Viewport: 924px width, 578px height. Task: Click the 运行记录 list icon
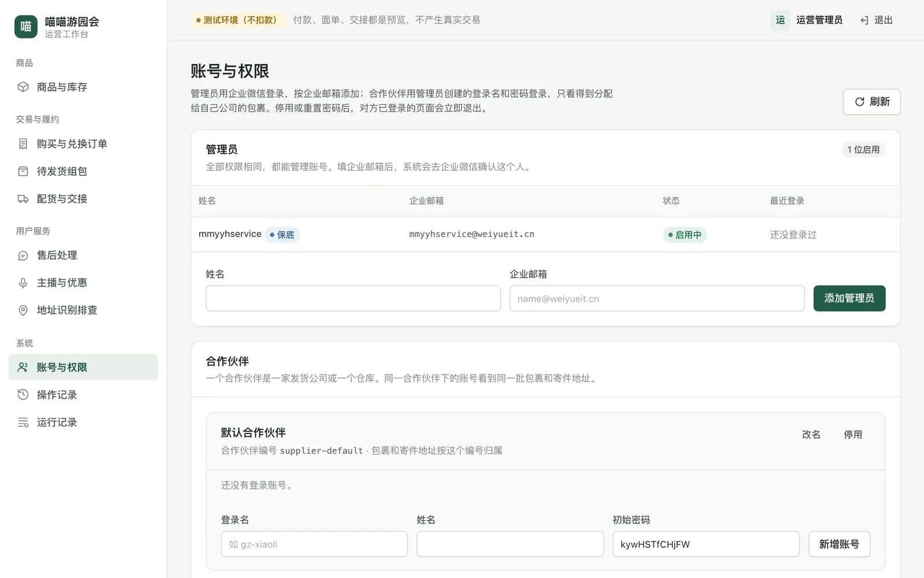23,423
